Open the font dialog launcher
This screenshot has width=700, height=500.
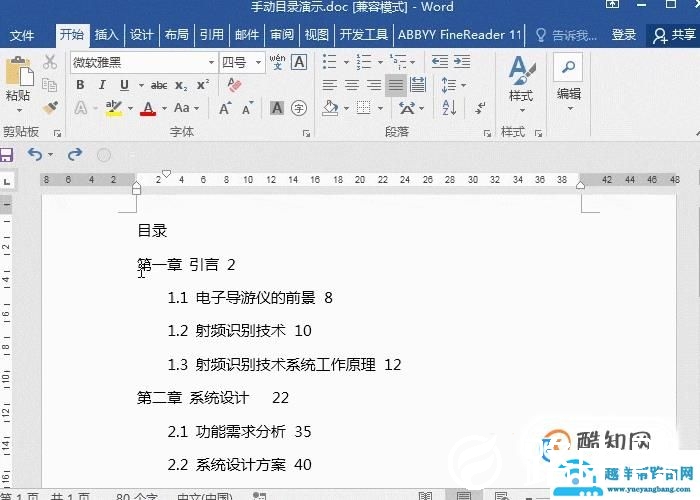[306, 133]
